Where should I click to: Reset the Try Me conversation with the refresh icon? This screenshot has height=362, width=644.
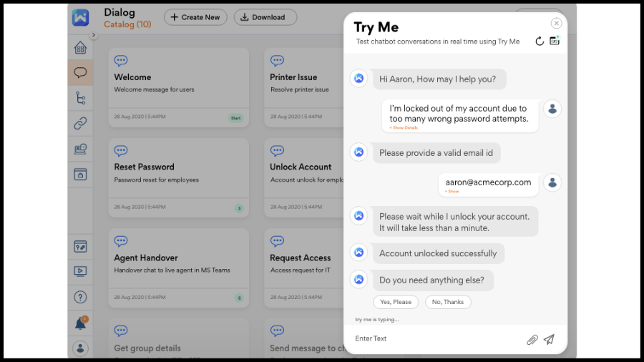[x=540, y=41]
